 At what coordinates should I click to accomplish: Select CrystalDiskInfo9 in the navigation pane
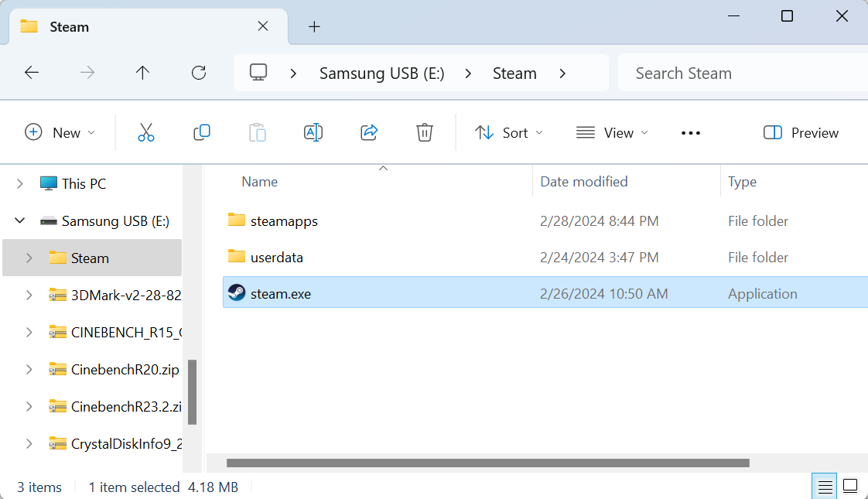coord(126,443)
